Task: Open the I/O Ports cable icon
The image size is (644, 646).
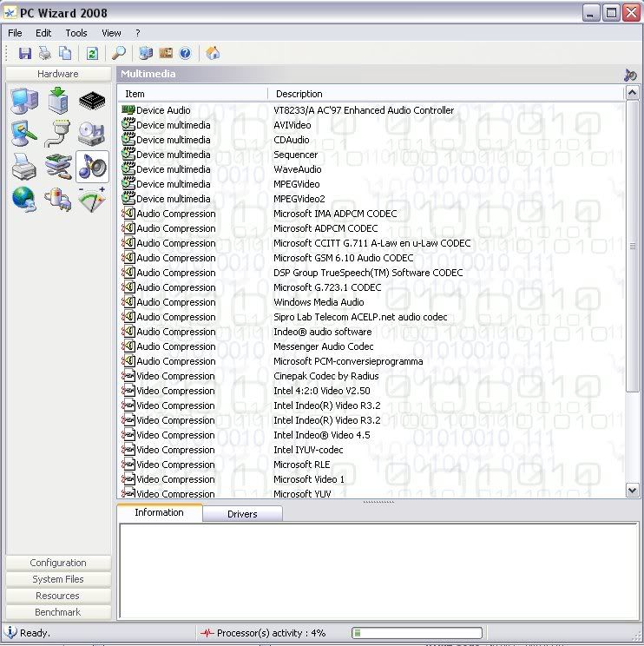Action: [57, 134]
